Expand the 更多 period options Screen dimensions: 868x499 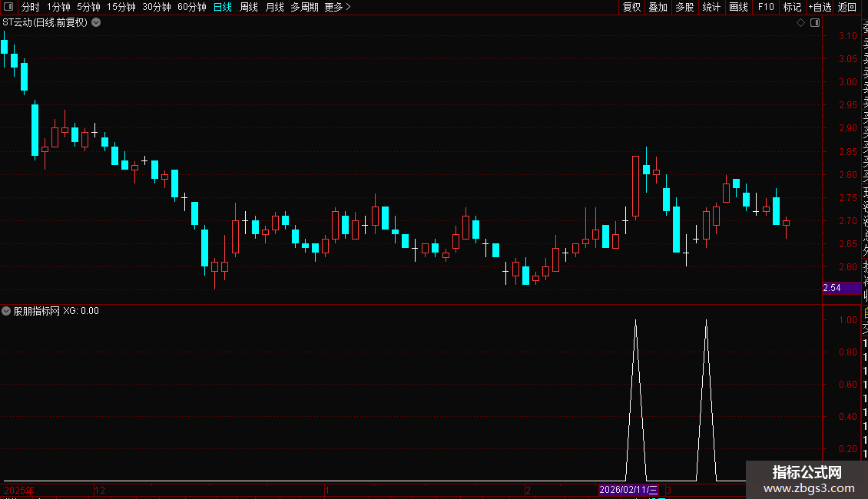[x=338, y=7]
